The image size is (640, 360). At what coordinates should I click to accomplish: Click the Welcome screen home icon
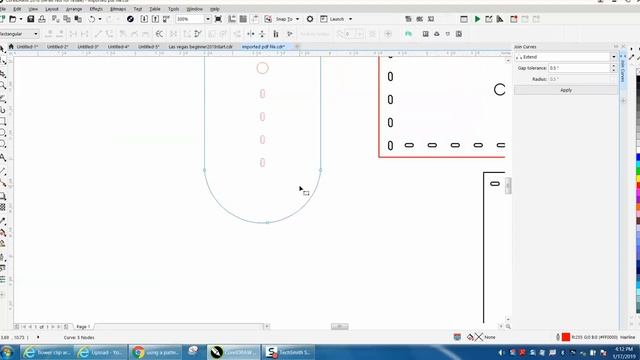tap(11, 47)
